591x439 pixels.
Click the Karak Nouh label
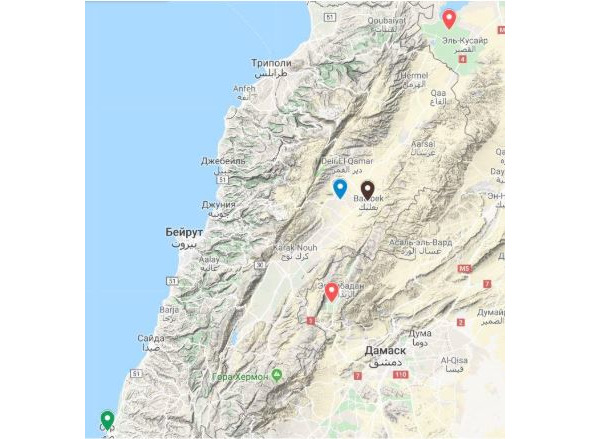pyautogui.click(x=295, y=248)
